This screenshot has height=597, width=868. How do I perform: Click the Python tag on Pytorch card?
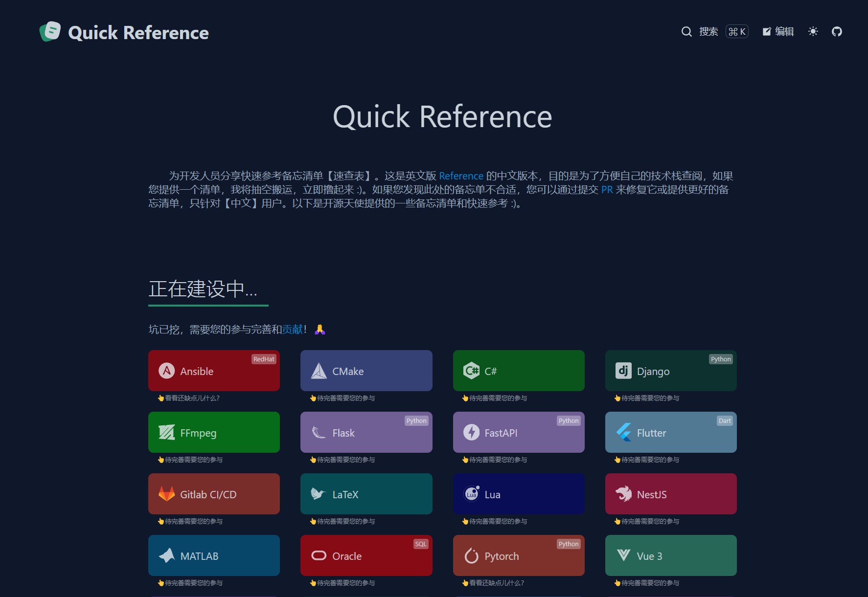coord(569,544)
